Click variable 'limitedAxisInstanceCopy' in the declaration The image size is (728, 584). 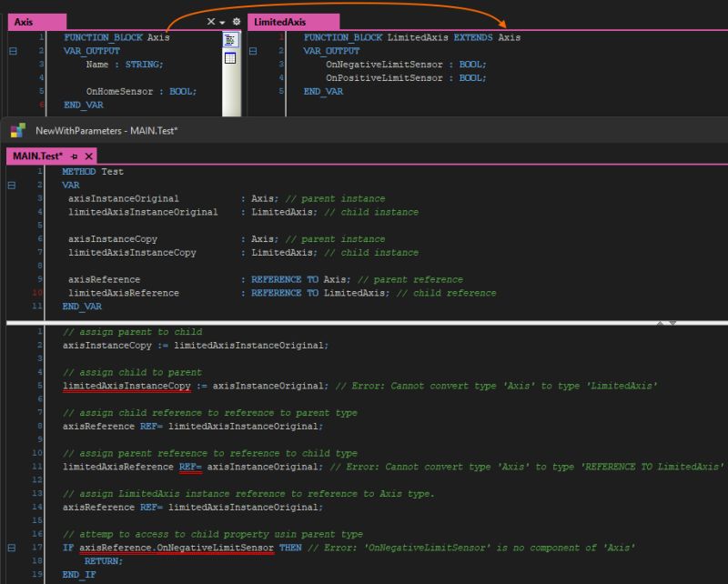[x=132, y=253]
